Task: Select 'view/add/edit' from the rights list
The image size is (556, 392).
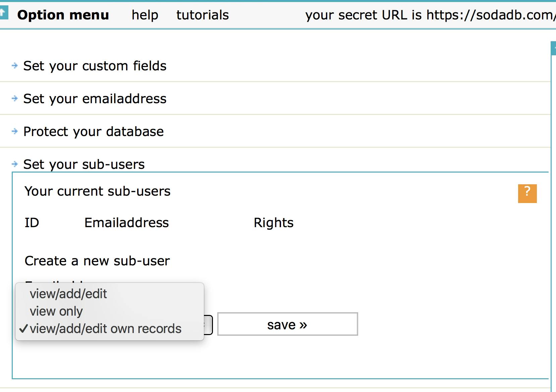Action: tap(68, 294)
